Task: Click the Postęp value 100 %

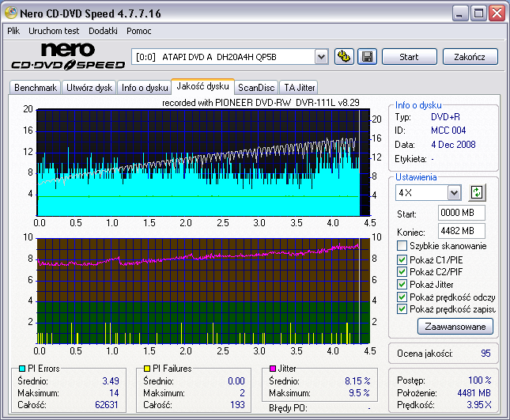Action: 480,380
